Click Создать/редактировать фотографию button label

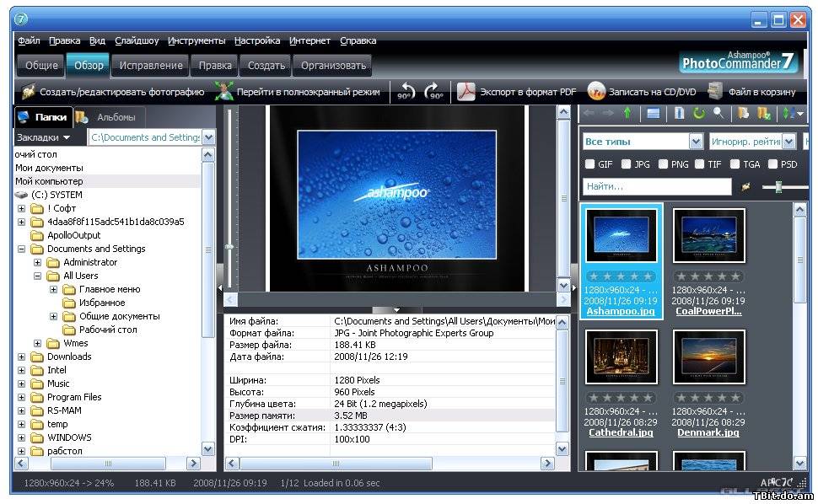tap(122, 92)
